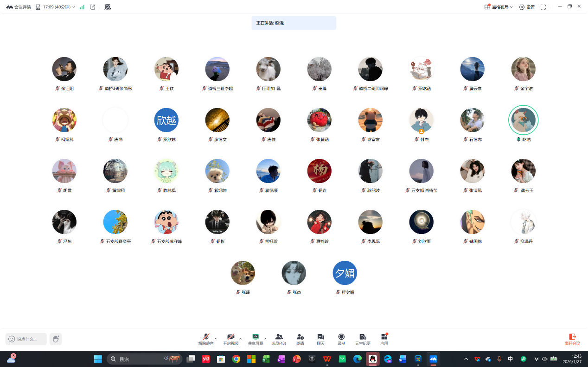This screenshot has height=367, width=588.
Task: Click the 邀请 invite icon
Action: pyautogui.click(x=300, y=339)
